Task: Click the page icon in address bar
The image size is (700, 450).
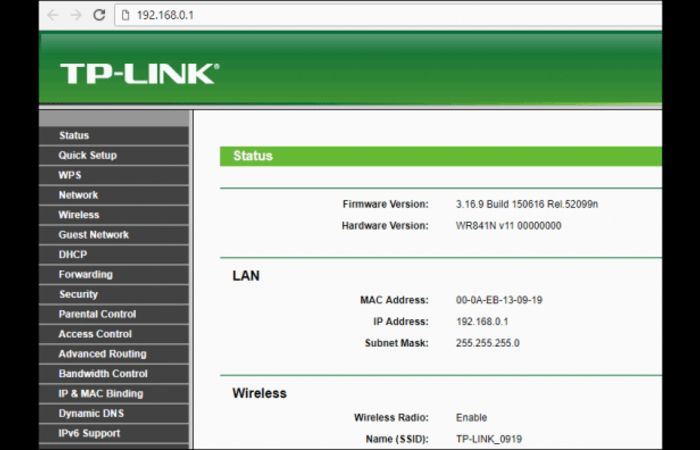Action: (125, 15)
